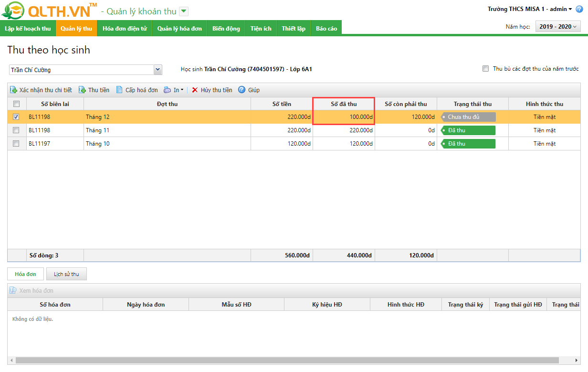Select the Tháng 12 cell
The width and height of the screenshot is (588, 372).
pos(167,117)
